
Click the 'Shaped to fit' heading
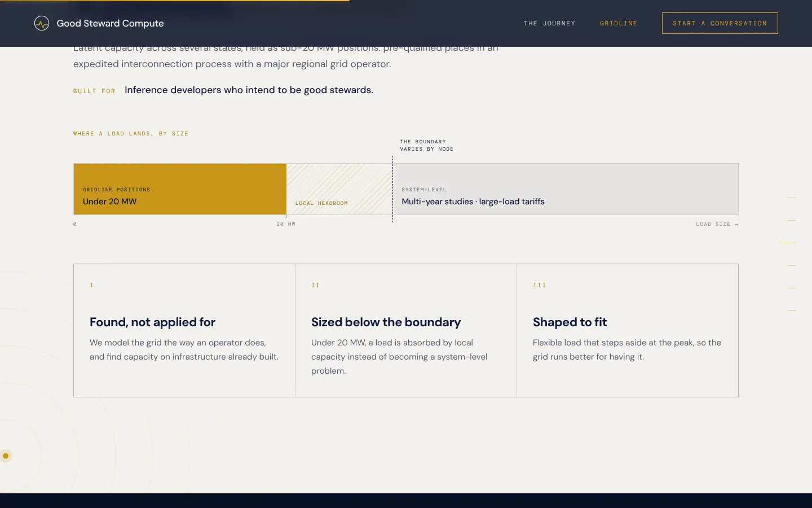tap(570, 322)
